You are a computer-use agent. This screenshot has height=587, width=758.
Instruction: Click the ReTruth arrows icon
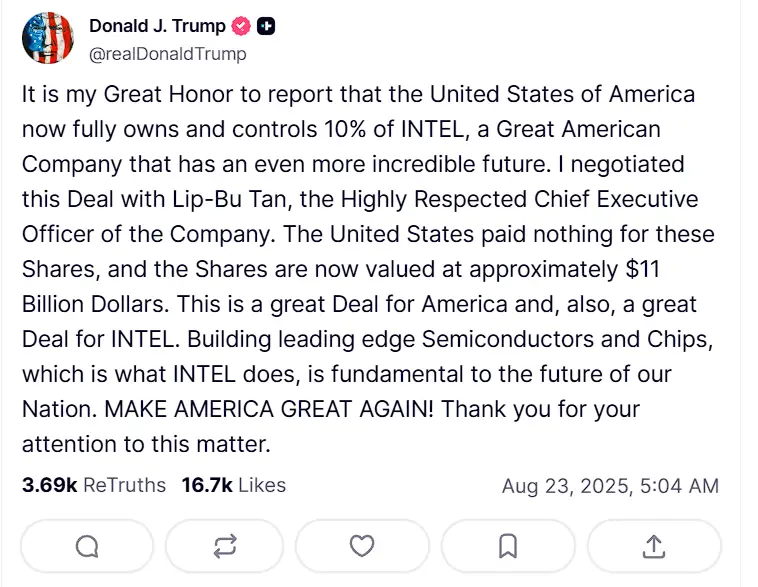coord(225,546)
